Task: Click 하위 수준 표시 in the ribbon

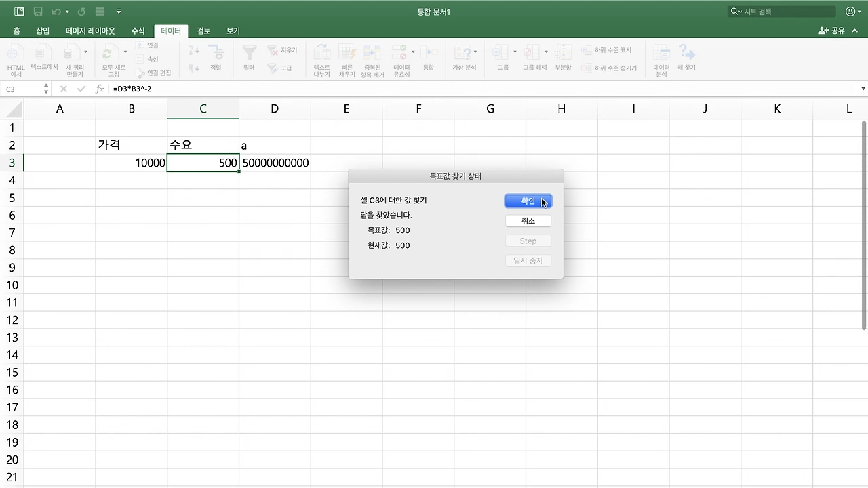Action: (x=606, y=51)
